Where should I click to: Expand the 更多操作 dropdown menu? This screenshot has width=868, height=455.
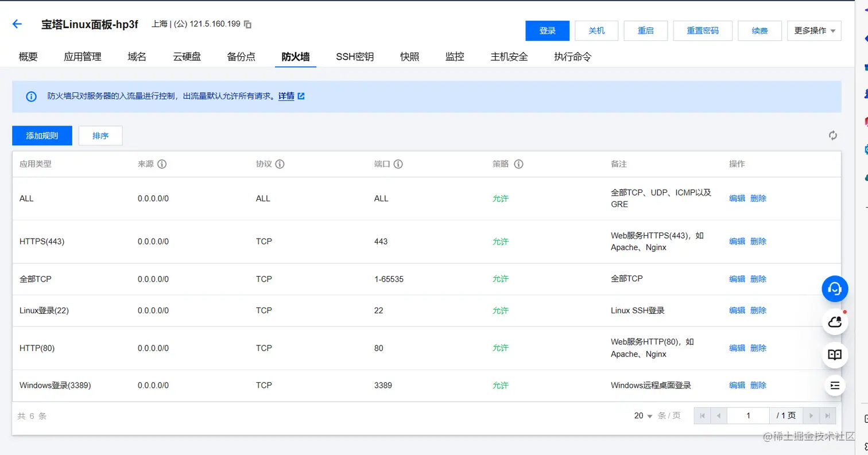pyautogui.click(x=814, y=30)
